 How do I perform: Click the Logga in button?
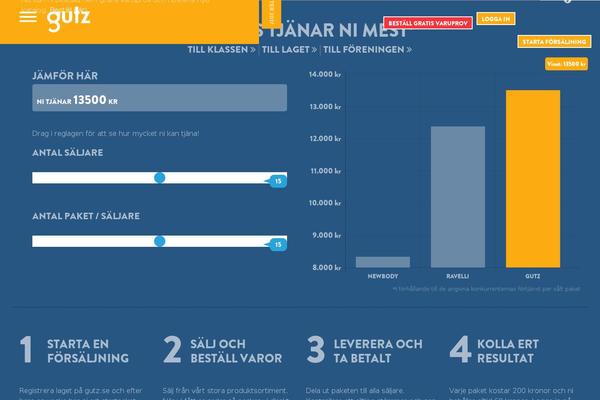click(x=496, y=19)
